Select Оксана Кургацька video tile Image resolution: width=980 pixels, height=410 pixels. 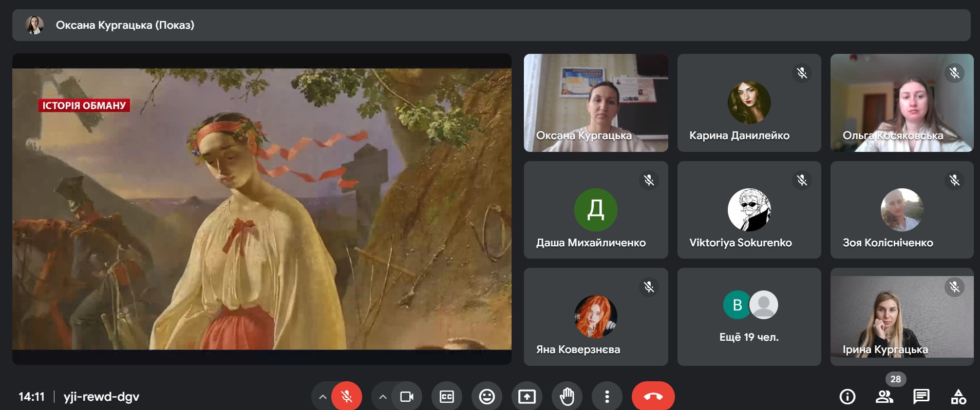point(596,103)
